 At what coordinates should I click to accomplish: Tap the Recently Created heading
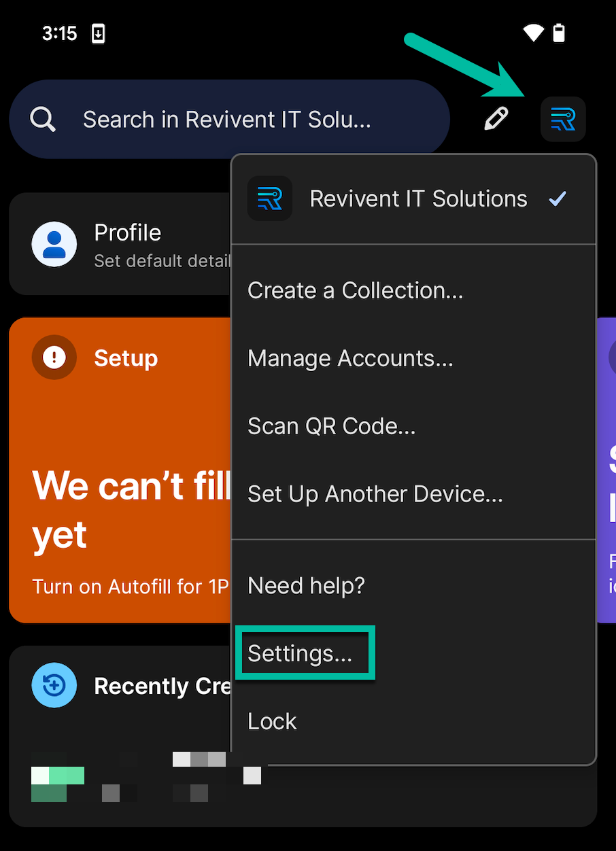tap(162, 686)
